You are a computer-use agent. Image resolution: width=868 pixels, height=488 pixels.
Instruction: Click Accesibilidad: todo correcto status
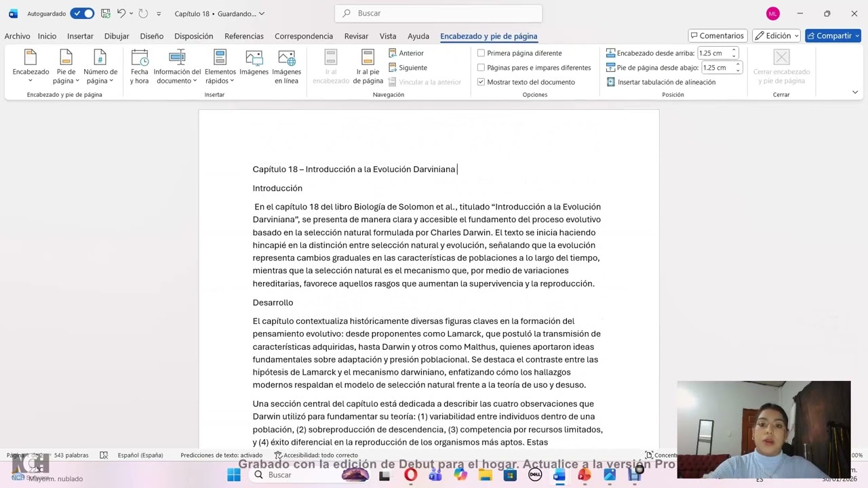click(316, 455)
